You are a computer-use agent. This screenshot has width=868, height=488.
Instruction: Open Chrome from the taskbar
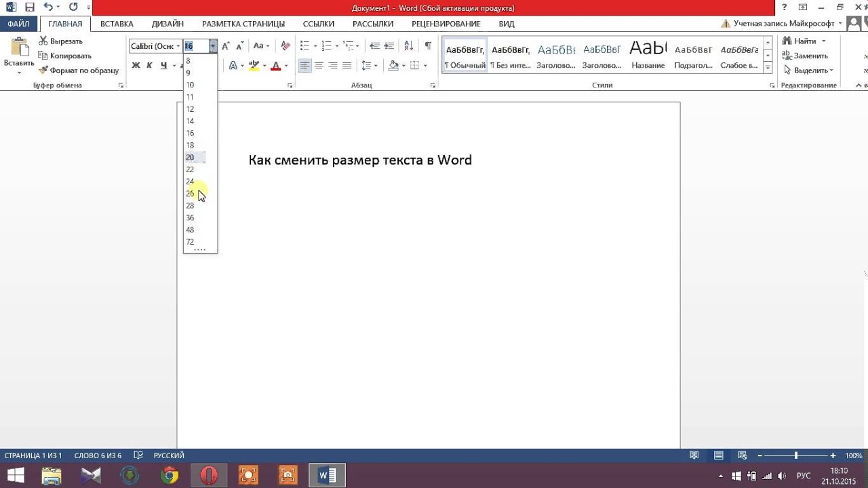170,476
